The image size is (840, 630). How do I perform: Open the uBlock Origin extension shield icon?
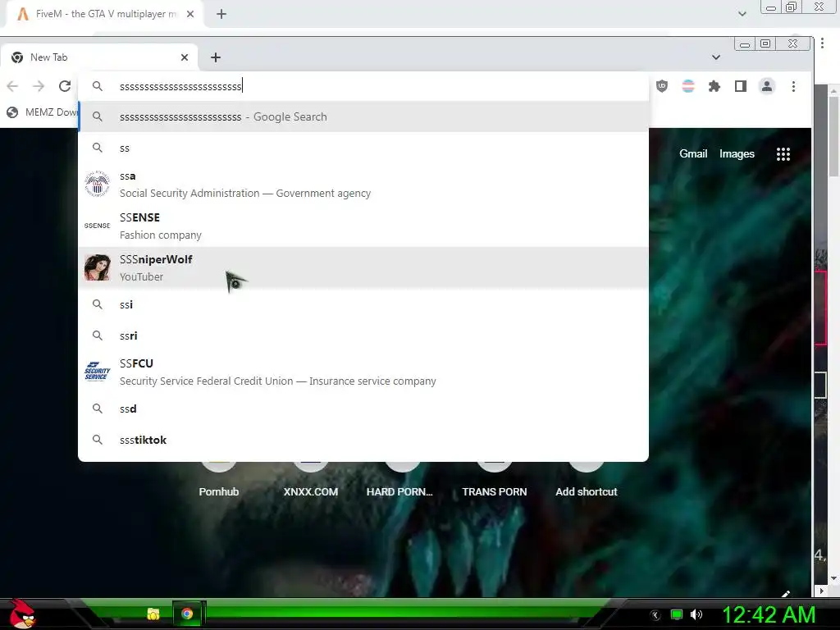point(662,86)
